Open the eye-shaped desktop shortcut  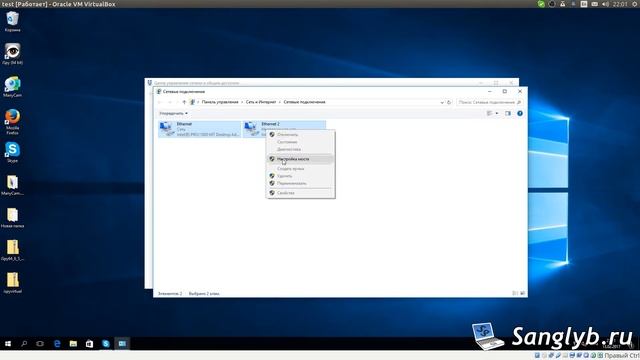coord(12,54)
